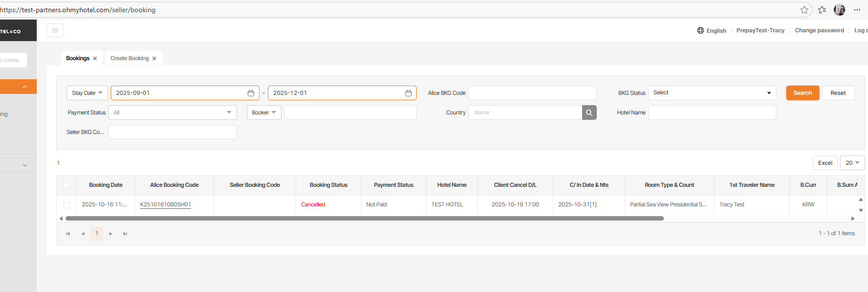Image resolution: width=868 pixels, height=292 pixels.
Task: Click the orange Search button
Action: point(802,93)
